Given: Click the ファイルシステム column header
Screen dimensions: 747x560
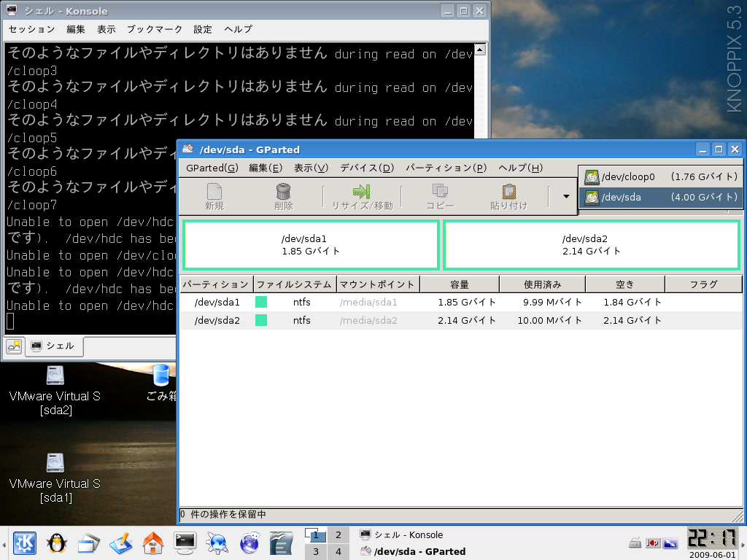Looking at the screenshot, I should tap(295, 284).
